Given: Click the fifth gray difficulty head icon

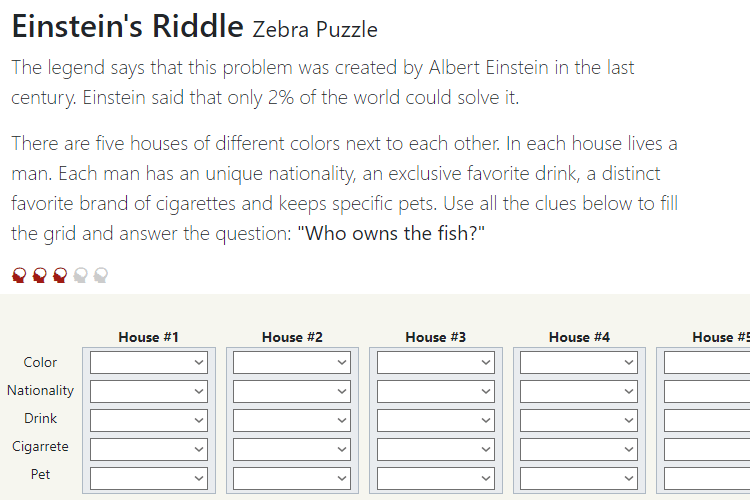Looking at the screenshot, I should coord(101,275).
